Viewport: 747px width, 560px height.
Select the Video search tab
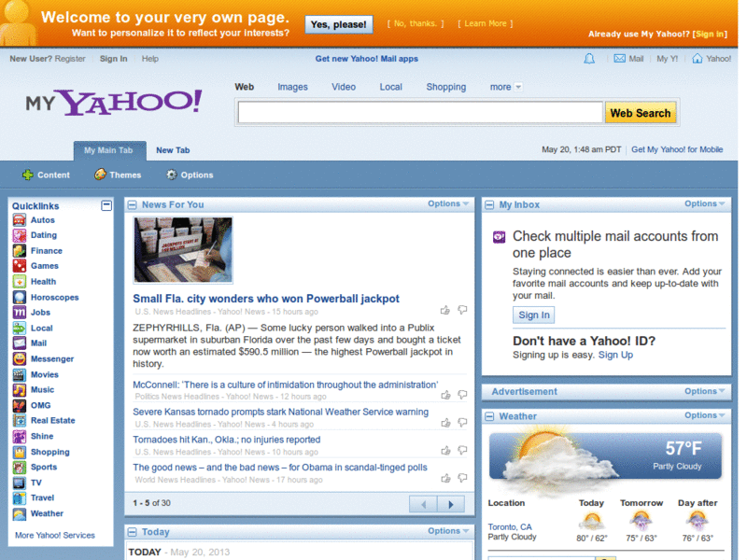point(344,87)
